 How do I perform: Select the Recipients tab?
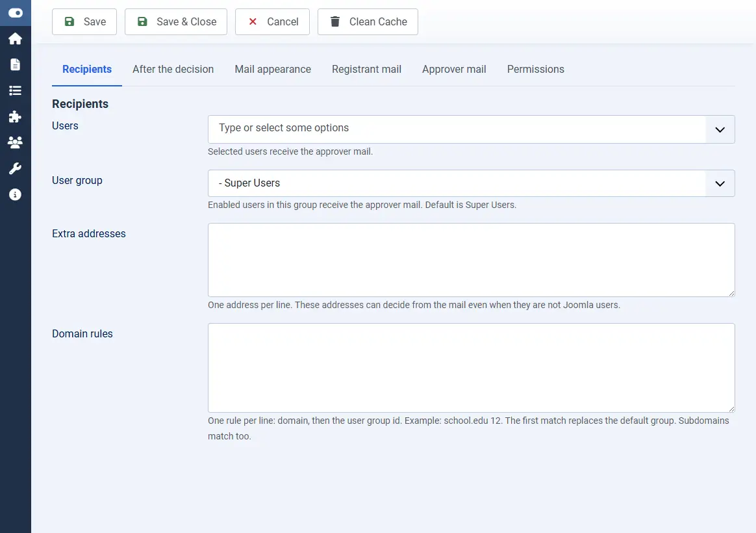[87, 70]
